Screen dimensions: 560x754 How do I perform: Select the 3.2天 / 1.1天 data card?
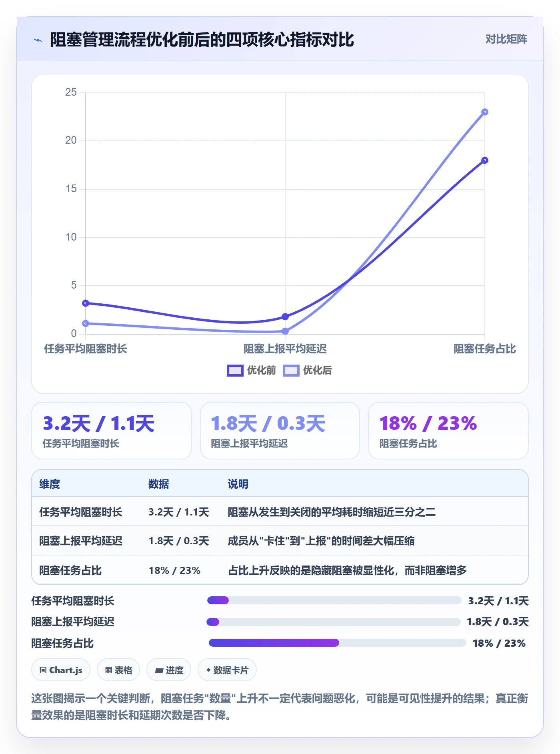[112, 431]
